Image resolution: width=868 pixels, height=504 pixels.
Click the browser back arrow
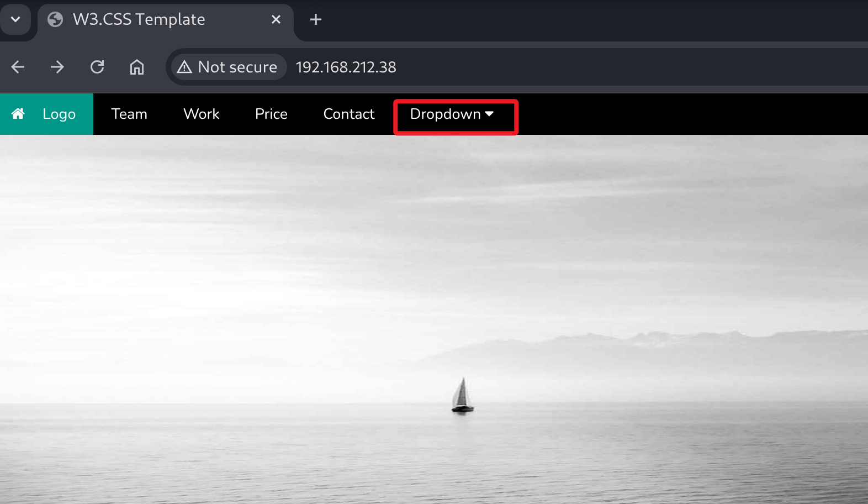[18, 67]
